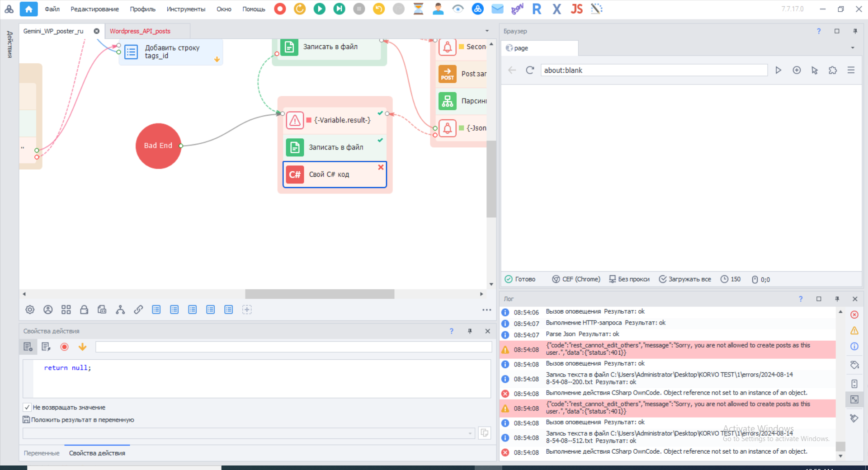Pin the Свойства действия panel

470,331
